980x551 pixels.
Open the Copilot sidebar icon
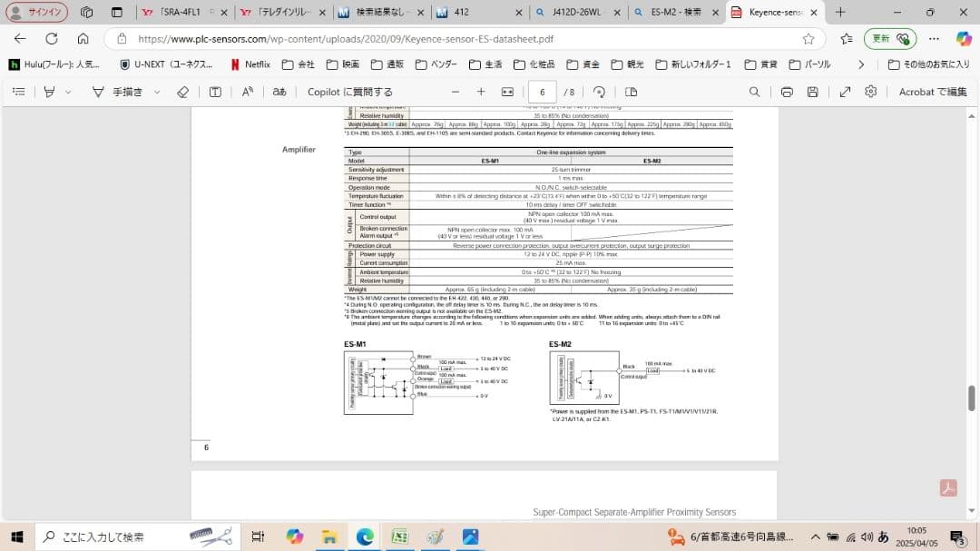click(963, 39)
